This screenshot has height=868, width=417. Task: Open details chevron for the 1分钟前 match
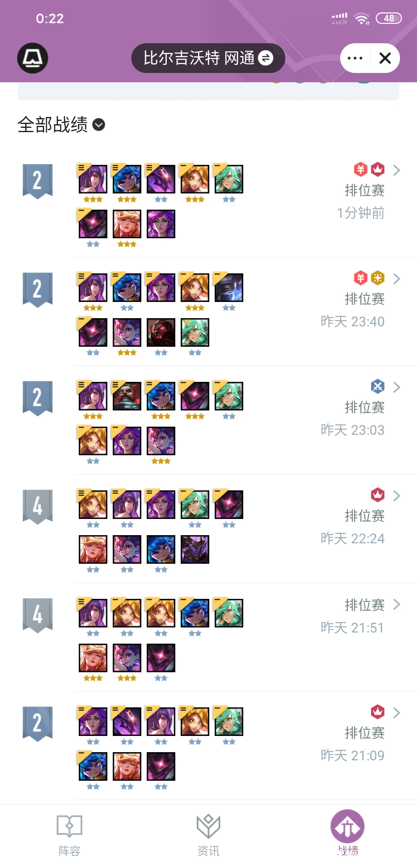(x=397, y=170)
